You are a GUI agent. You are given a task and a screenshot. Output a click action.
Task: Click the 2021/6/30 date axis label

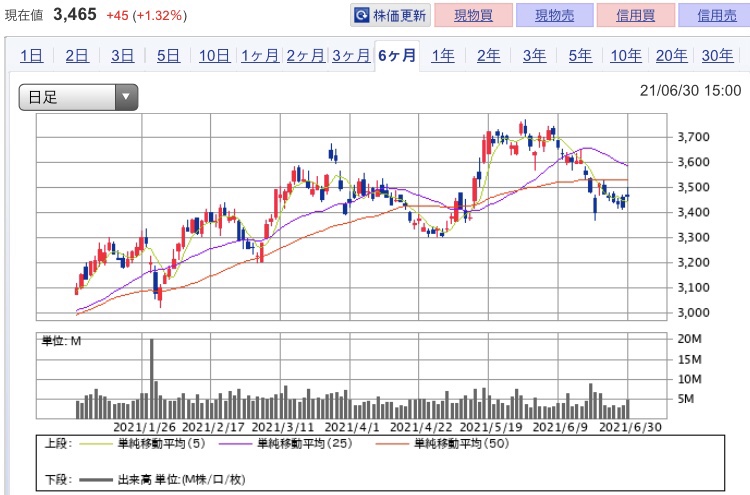[630, 427]
